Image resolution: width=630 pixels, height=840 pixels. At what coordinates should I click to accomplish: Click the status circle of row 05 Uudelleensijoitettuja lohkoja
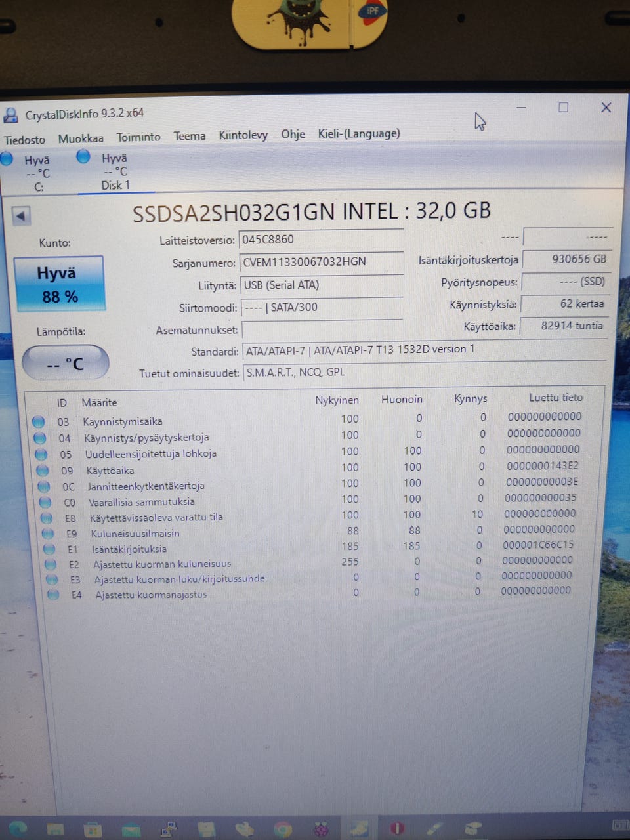click(x=41, y=454)
